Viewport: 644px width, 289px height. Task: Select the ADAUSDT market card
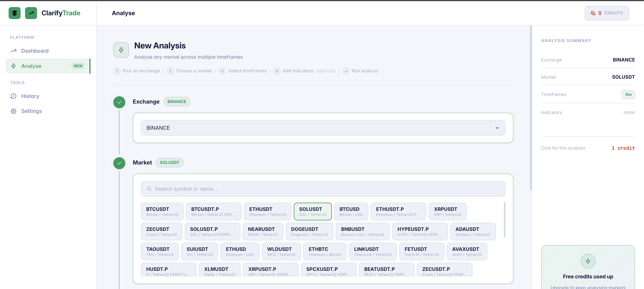(x=473, y=231)
